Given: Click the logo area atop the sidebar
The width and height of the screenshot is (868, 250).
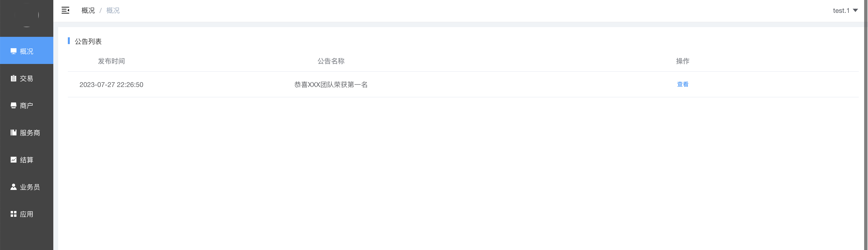Looking at the screenshot, I should point(27,15).
